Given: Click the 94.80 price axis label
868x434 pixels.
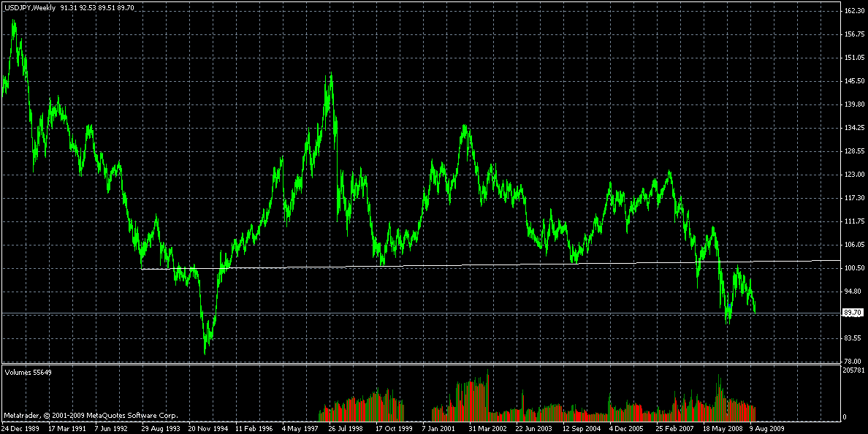Looking at the screenshot, I should click(x=852, y=292).
